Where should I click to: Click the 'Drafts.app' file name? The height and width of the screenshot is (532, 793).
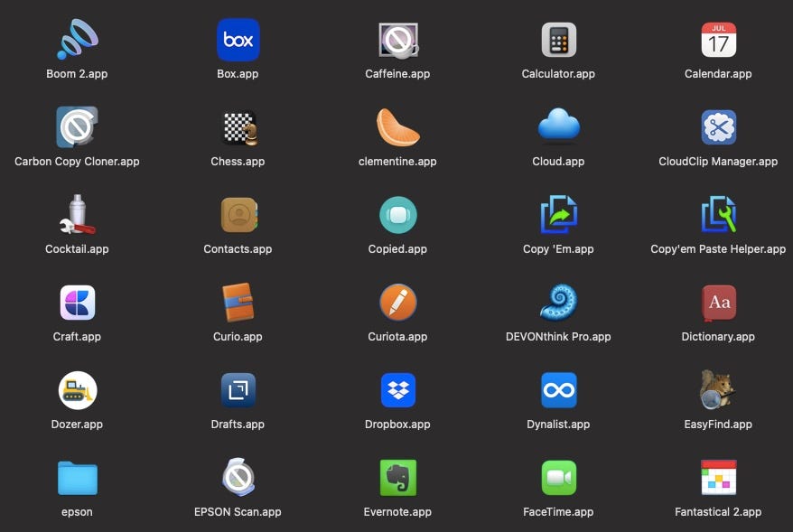238,425
